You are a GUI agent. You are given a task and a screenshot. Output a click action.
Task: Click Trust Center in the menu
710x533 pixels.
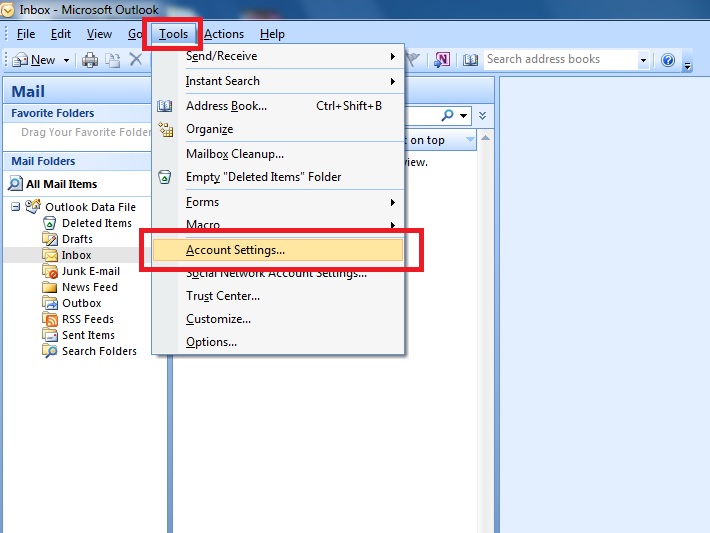pos(222,296)
